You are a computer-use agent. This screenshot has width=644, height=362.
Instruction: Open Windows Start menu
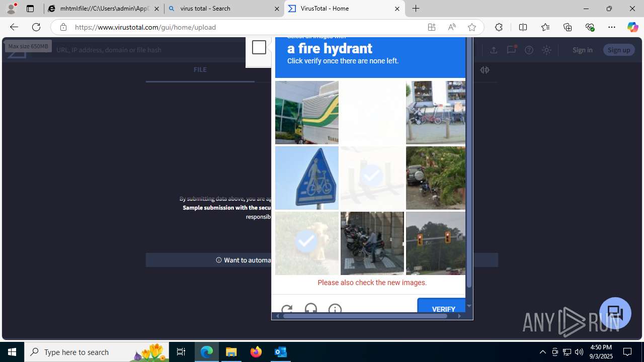pos(12,352)
